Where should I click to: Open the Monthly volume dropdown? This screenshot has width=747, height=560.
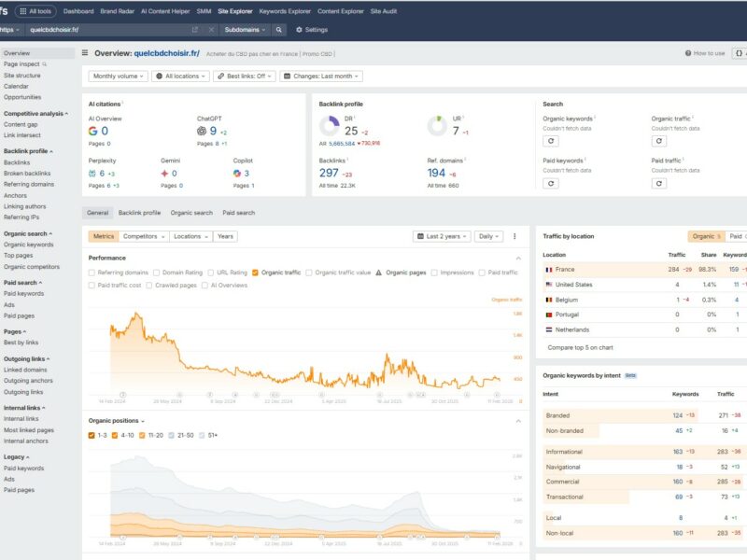(x=119, y=77)
